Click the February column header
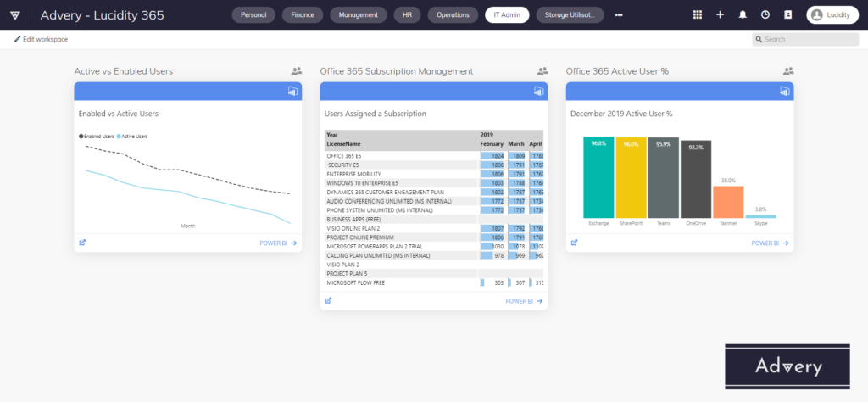Image resolution: width=868 pixels, height=402 pixels. tap(492, 144)
